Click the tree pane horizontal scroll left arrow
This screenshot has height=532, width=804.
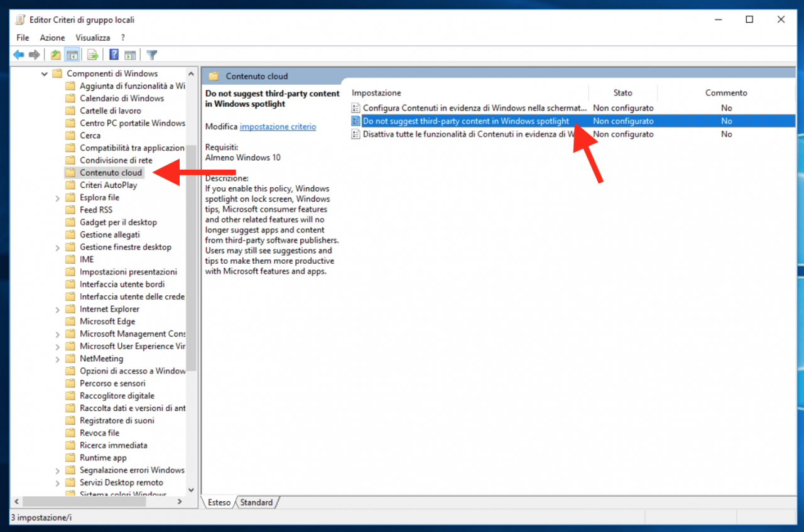[17, 501]
